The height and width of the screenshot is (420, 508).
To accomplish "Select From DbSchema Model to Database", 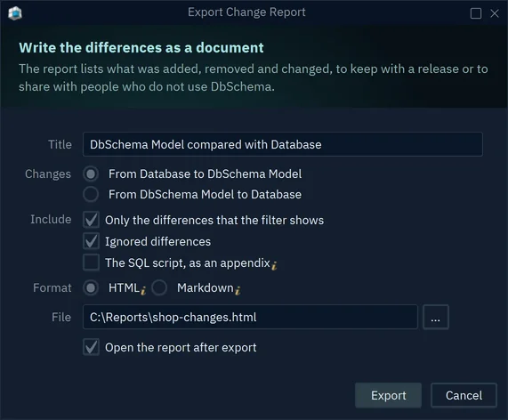I will pos(91,195).
